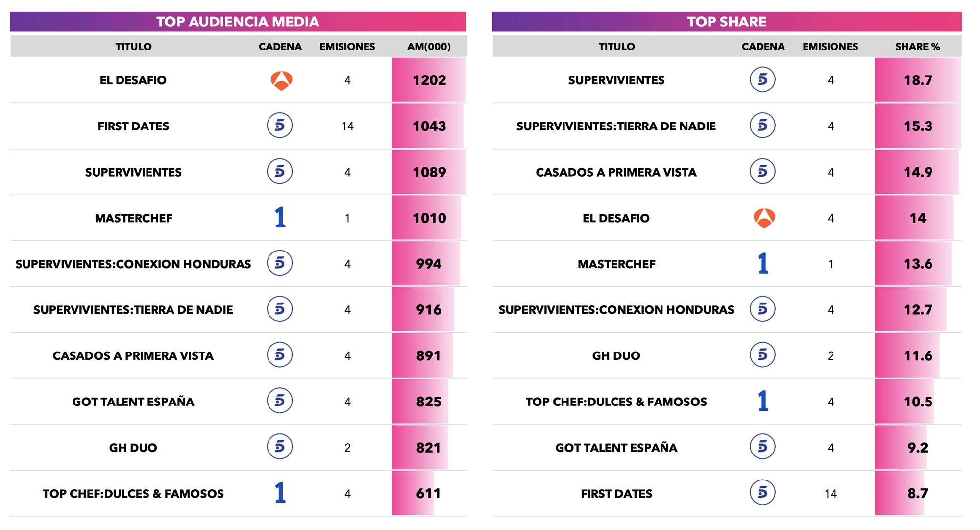The height and width of the screenshot is (530, 980).
Task: Click the AM(000) column header
Action: pos(429,47)
